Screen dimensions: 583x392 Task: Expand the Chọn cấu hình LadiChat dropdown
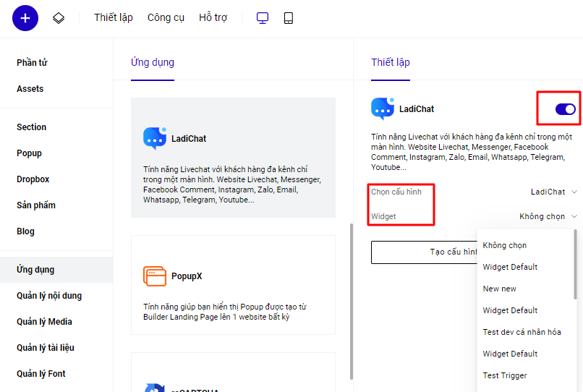click(x=553, y=192)
